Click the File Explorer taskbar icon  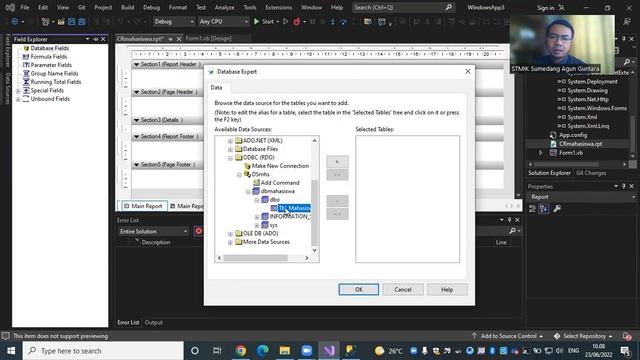point(285,351)
